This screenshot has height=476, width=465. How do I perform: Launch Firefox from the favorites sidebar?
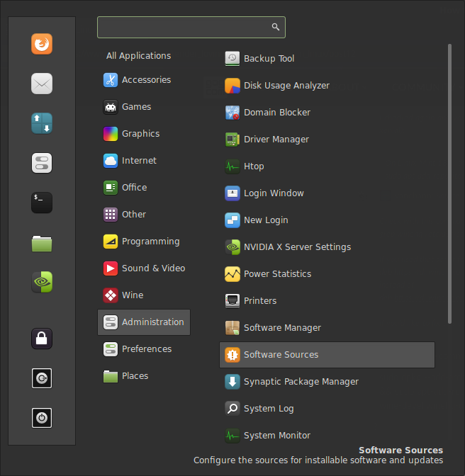(42, 44)
